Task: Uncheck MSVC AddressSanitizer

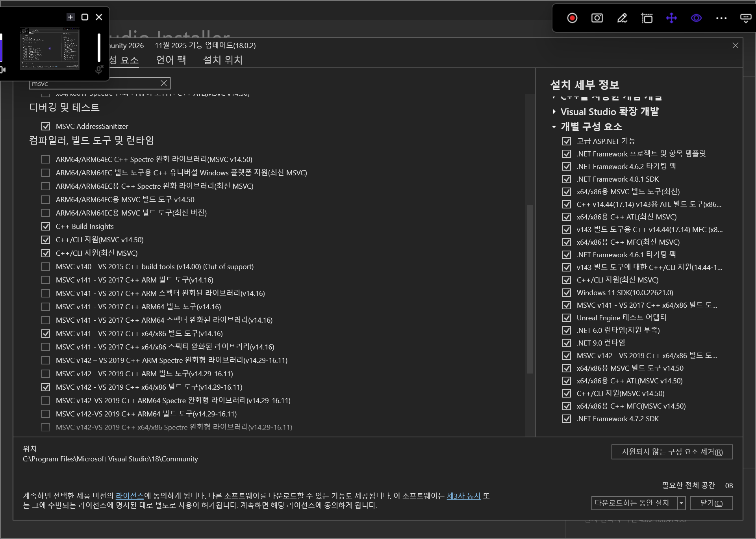Action: tap(46, 126)
